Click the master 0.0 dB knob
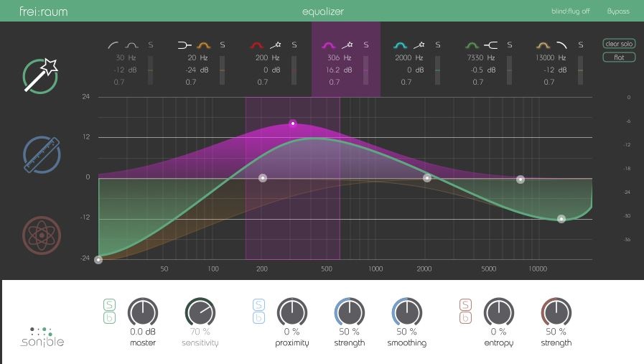This screenshot has height=364, width=644. point(143,312)
